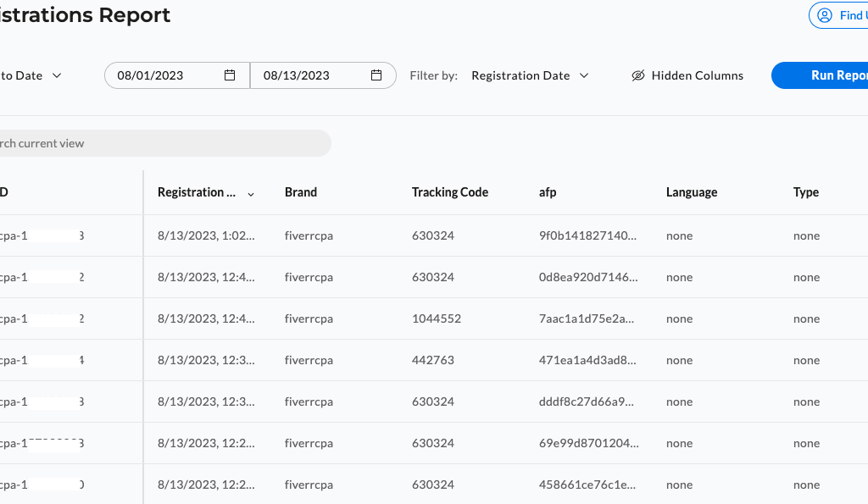Image resolution: width=868 pixels, height=504 pixels.
Task: Click the Hidden Columns eye icon
Action: (x=638, y=75)
